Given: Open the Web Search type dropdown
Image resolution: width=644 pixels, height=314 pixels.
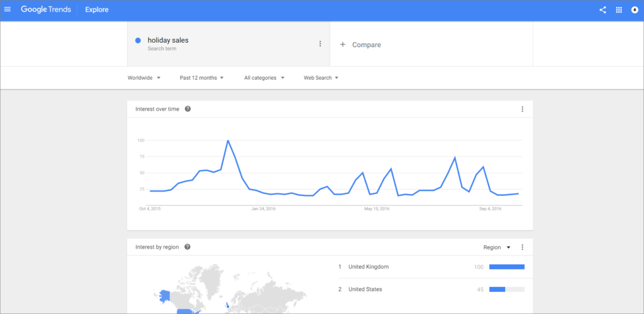Looking at the screenshot, I should 321,78.
